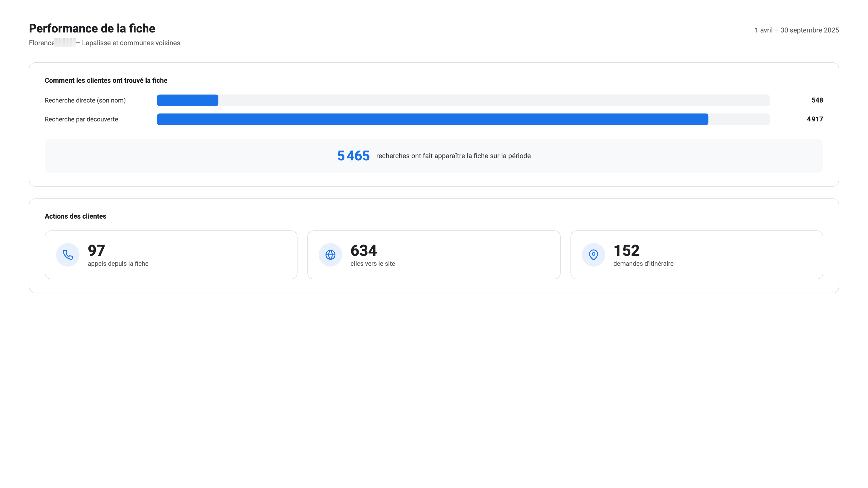Select the Recherche directe progress bar

click(463, 100)
